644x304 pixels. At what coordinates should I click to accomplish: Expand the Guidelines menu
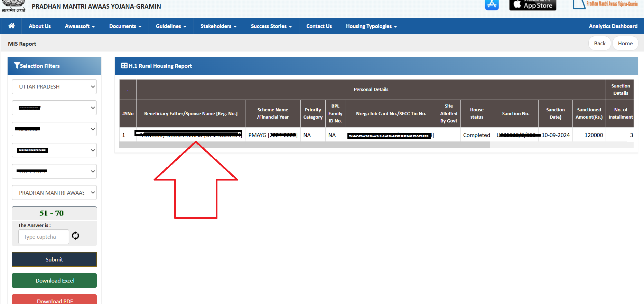point(171,26)
